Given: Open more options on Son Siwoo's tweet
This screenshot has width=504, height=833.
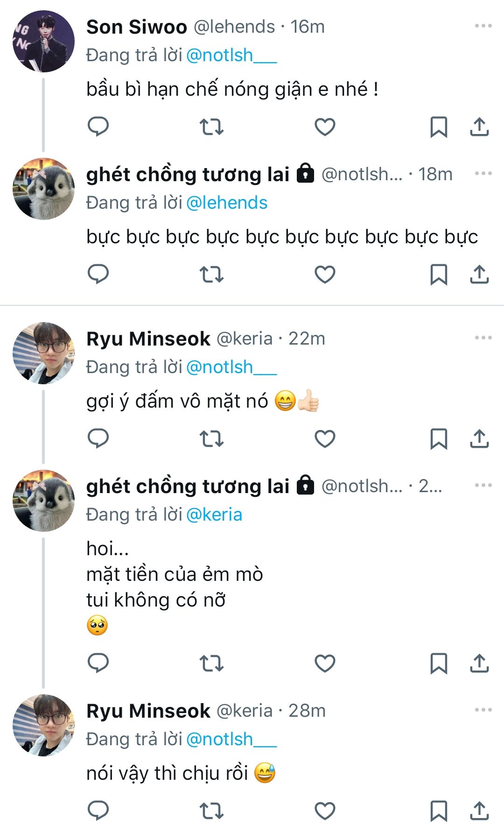Looking at the screenshot, I should tap(483, 26).
